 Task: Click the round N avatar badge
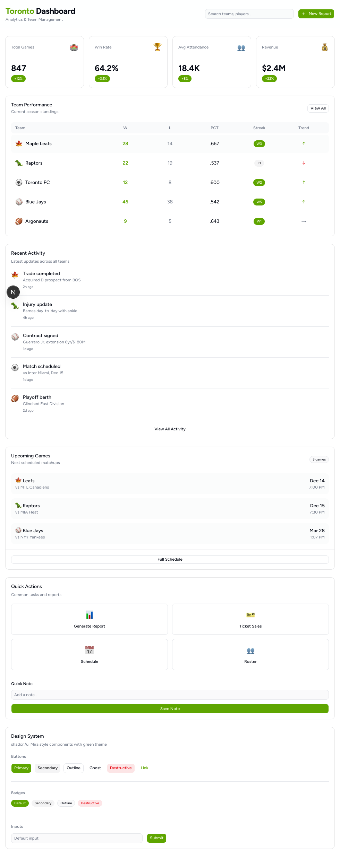click(13, 292)
